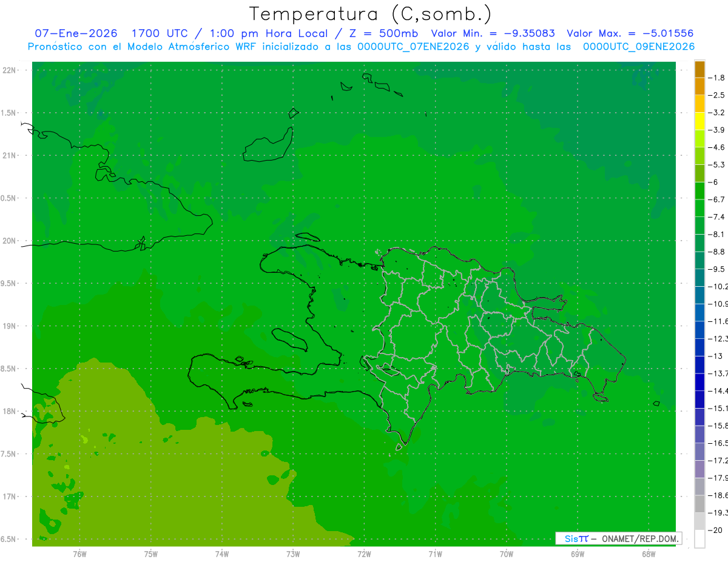Click the '17N' latitude axis label
The width and height of the screenshot is (728, 562).
9,497
